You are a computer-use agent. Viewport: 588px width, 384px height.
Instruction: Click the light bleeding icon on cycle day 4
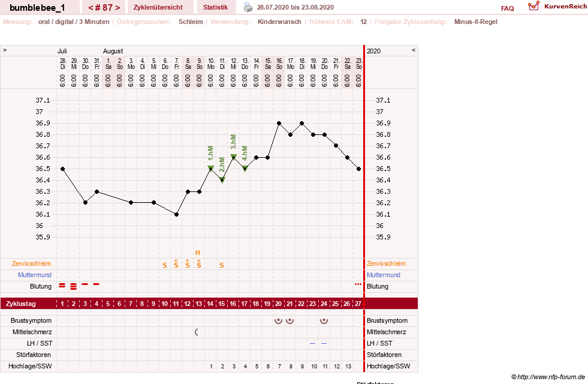point(97,284)
